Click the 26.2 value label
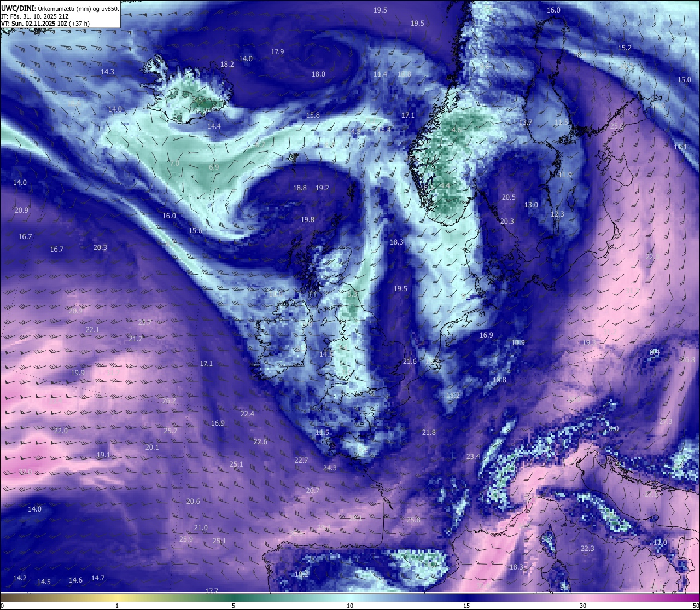The width and height of the screenshot is (700, 610). pos(169,401)
